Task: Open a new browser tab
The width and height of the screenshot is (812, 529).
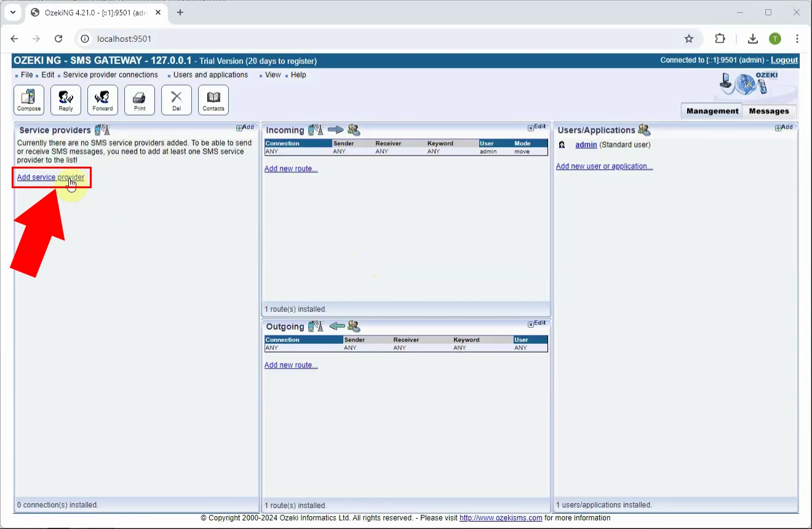Action: (180, 12)
